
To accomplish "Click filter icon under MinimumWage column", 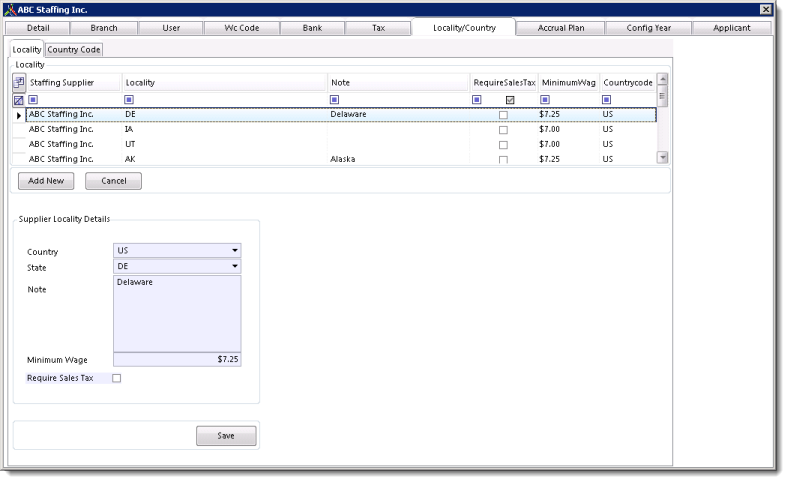I will [x=545, y=100].
